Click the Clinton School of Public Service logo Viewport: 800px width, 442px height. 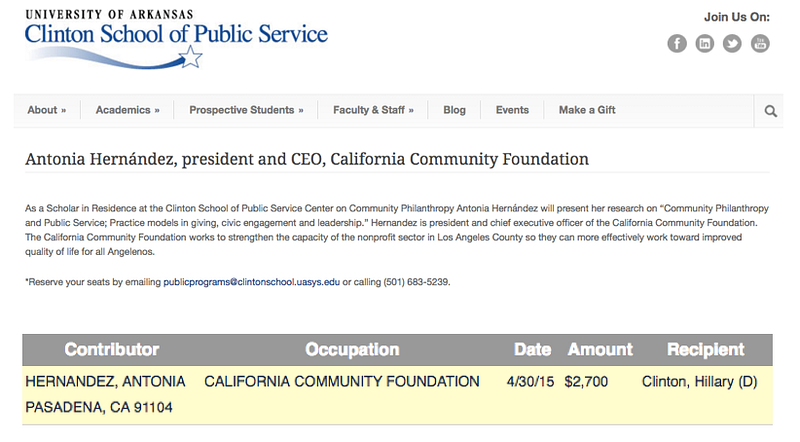point(177,39)
